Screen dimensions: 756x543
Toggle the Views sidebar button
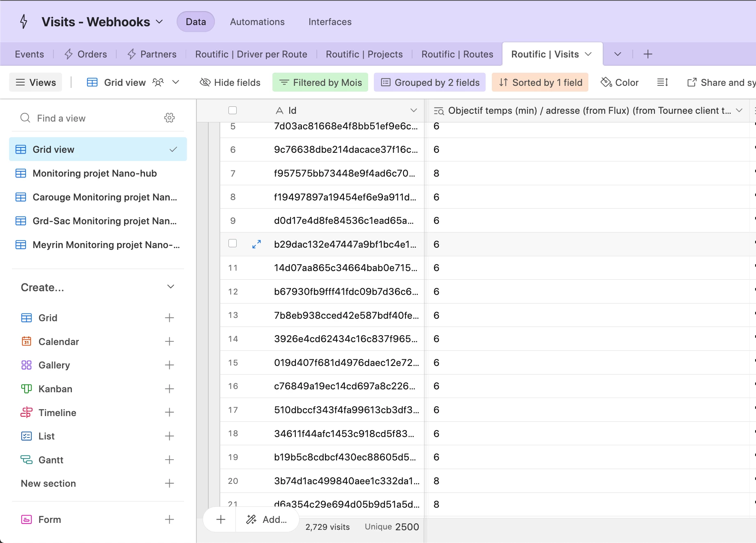36,83
